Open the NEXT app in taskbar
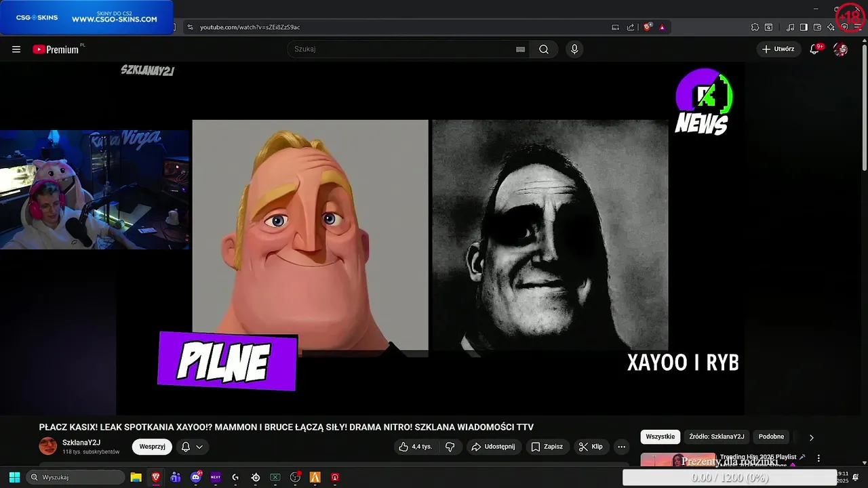868x488 pixels. (x=216, y=477)
